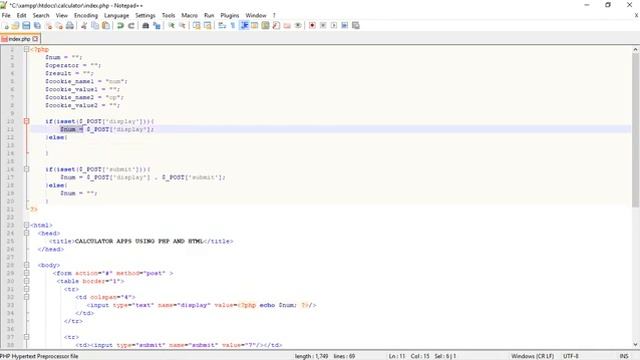
Task: Cut selection with the scissors icon
Action: click(x=84, y=26)
